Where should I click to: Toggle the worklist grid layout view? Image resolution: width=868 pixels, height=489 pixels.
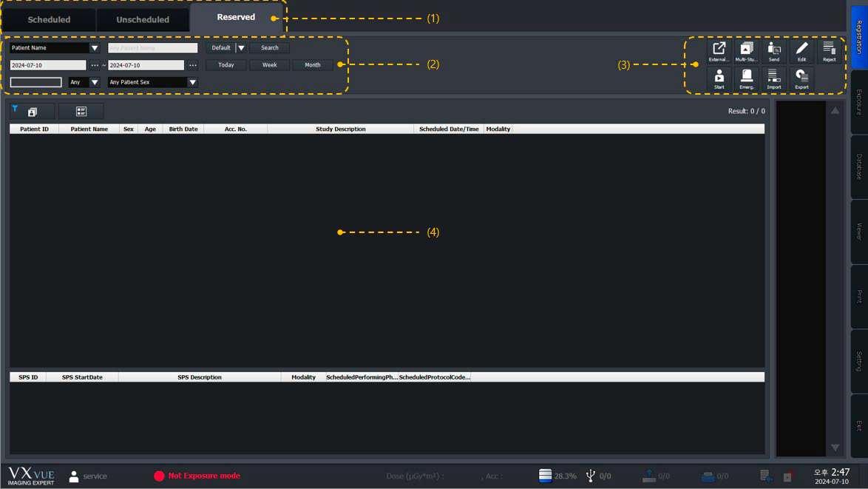pos(81,111)
